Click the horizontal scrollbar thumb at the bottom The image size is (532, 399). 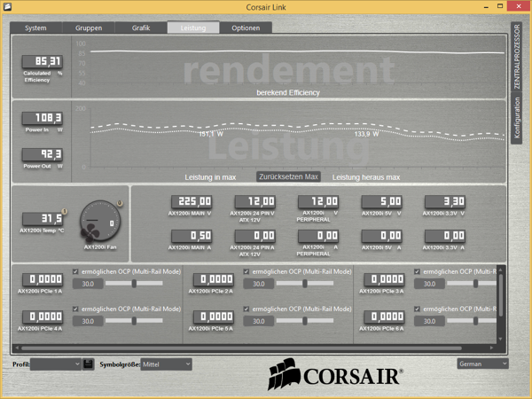(x=241, y=348)
